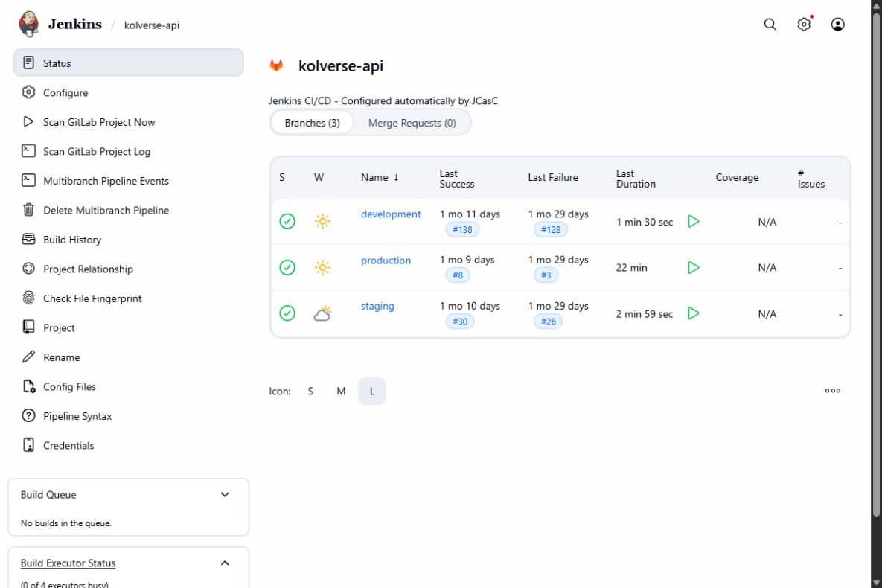The width and height of the screenshot is (882, 588).
Task: Sort by W weather column header
Action: click(x=319, y=177)
